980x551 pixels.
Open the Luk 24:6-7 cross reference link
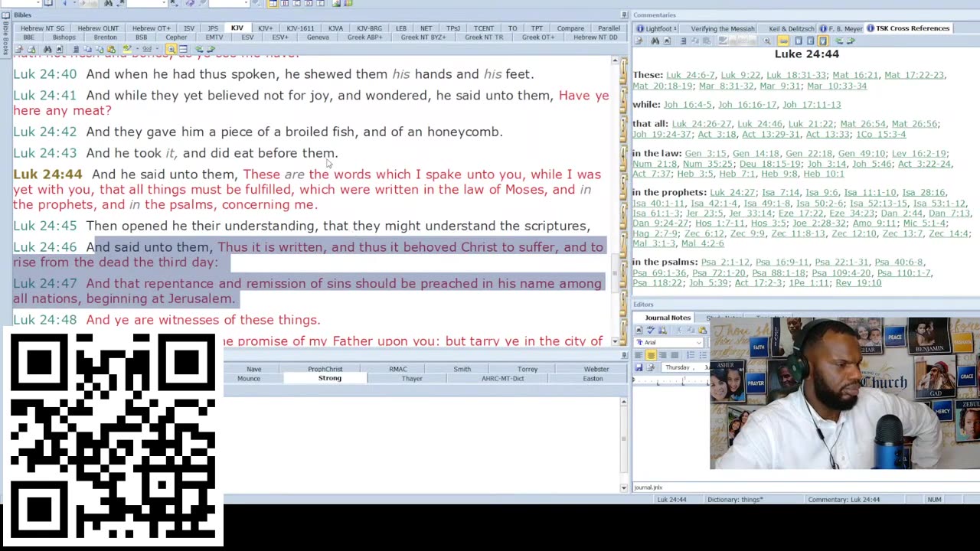pyautogui.click(x=691, y=75)
